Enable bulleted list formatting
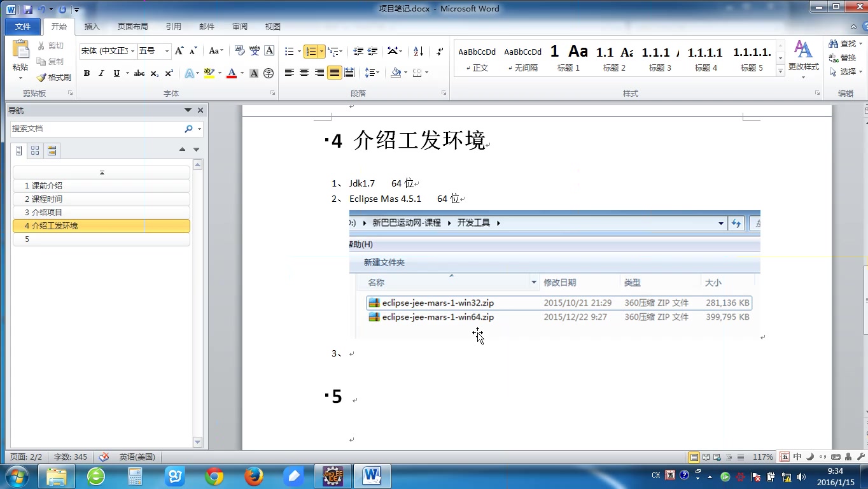 click(x=290, y=51)
